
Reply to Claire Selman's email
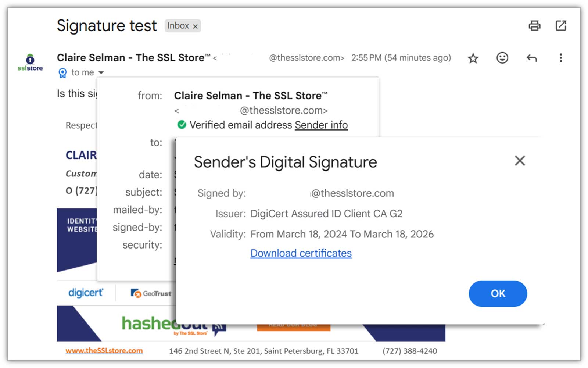(x=531, y=58)
